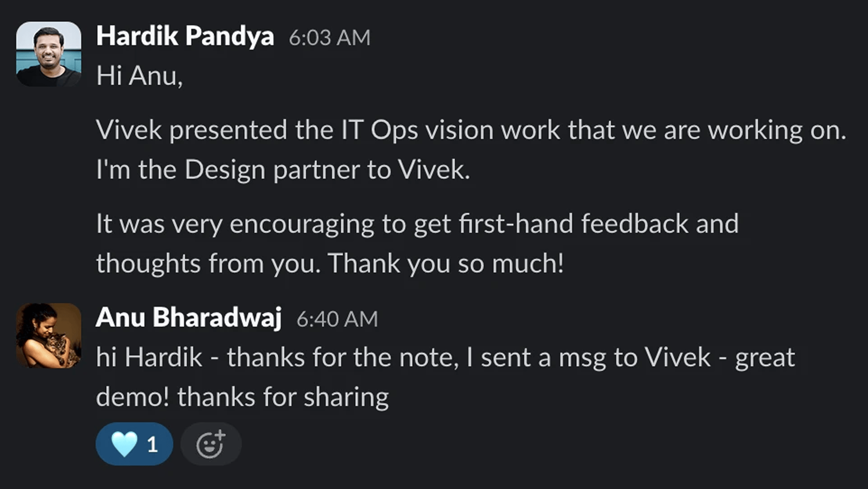The image size is (868, 489).
Task: Click the line starting "It was very encouraging"
Action: [417, 224]
